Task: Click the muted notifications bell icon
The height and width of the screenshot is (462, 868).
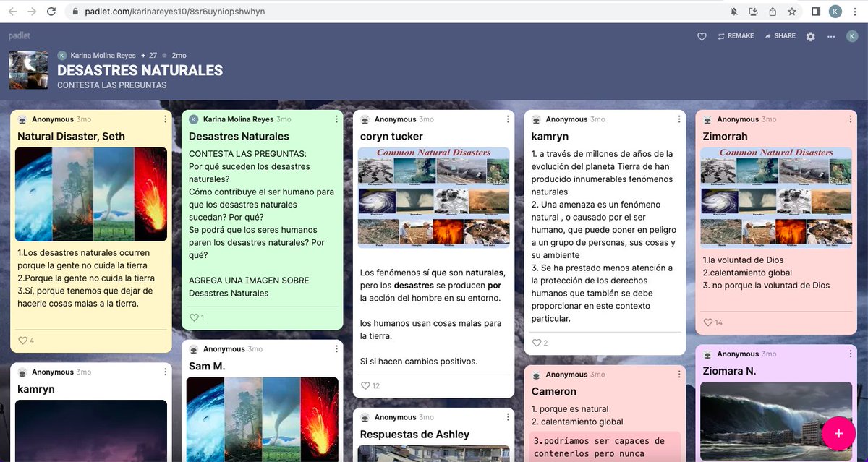Action: (735, 12)
